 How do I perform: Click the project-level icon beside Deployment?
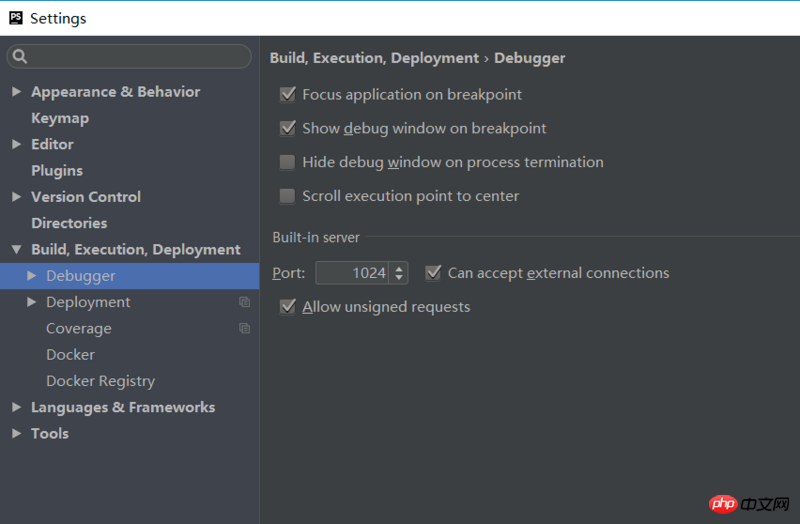[x=244, y=302]
